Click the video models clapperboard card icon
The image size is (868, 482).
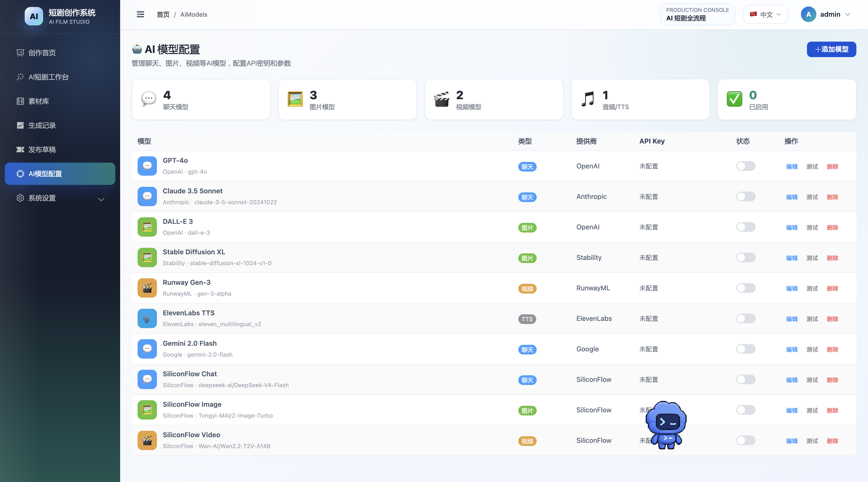coord(442,99)
